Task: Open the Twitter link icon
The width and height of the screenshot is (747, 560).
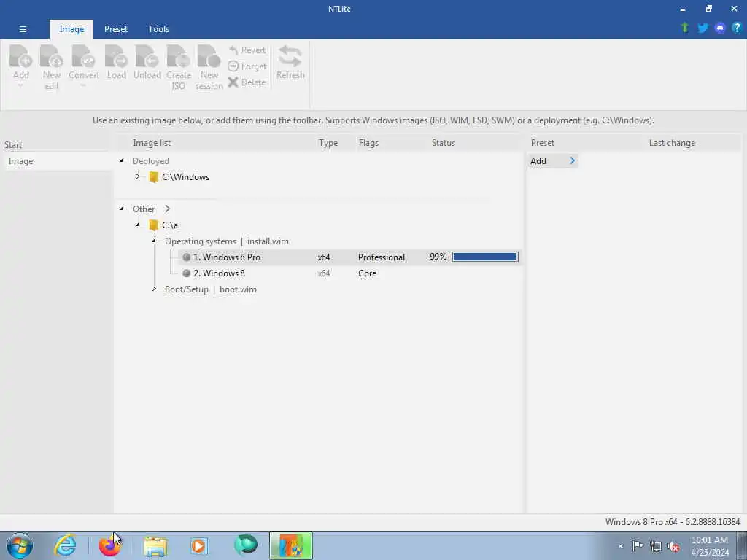Action: coord(703,28)
